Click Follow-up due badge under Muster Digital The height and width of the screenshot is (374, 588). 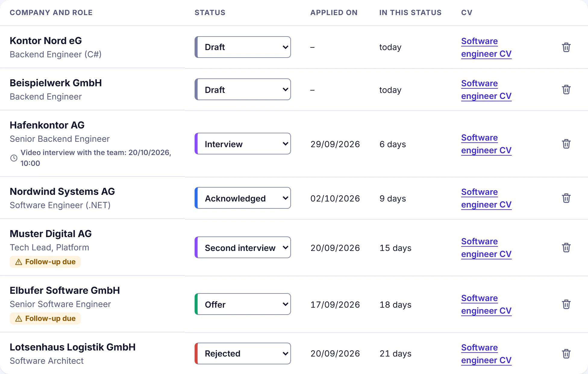(45, 262)
